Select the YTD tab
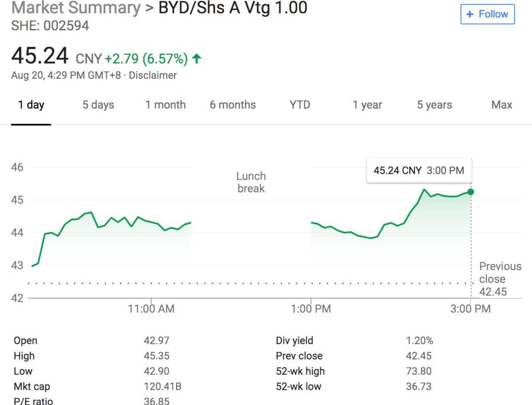 299,105
